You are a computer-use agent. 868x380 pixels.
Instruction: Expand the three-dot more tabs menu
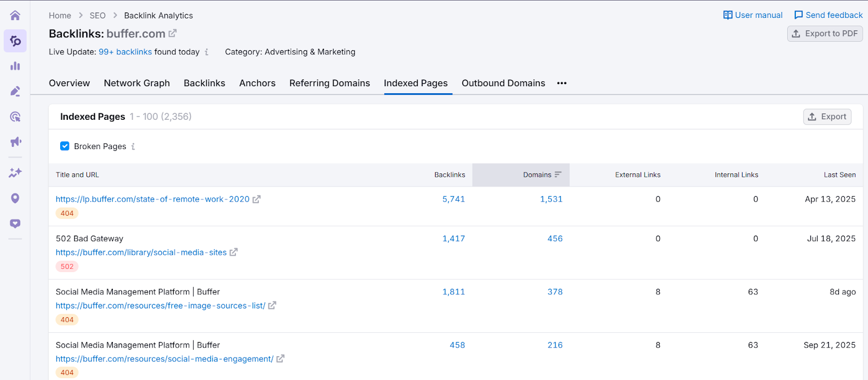(561, 83)
